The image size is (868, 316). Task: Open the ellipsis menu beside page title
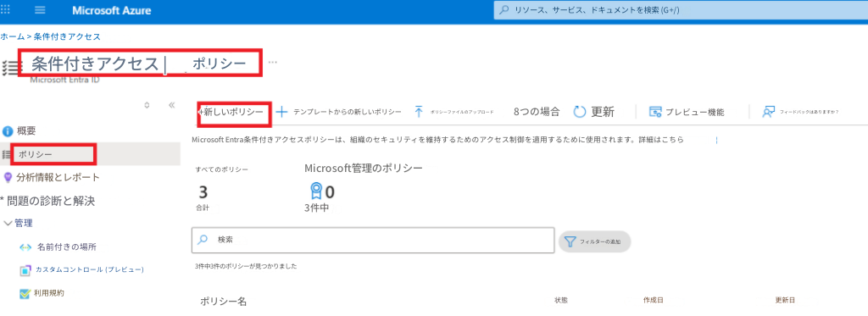pyautogui.click(x=272, y=62)
